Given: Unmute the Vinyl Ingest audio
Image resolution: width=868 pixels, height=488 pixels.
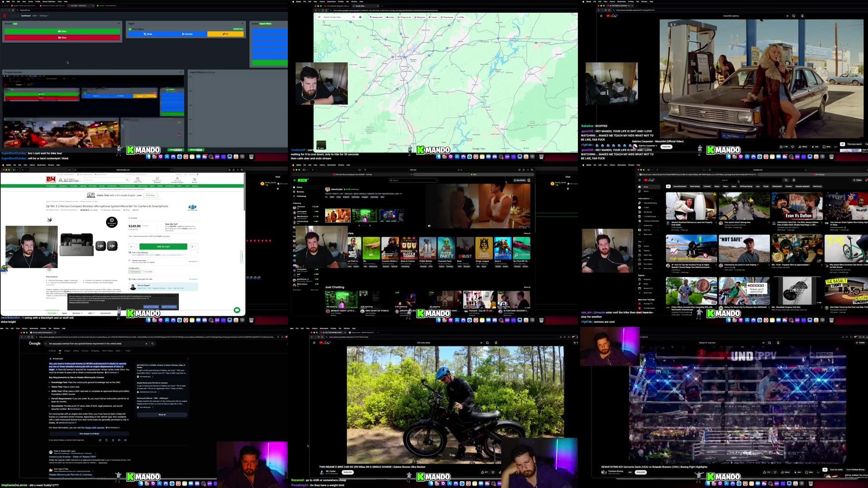Looking at the screenshot, I should (x=187, y=34).
